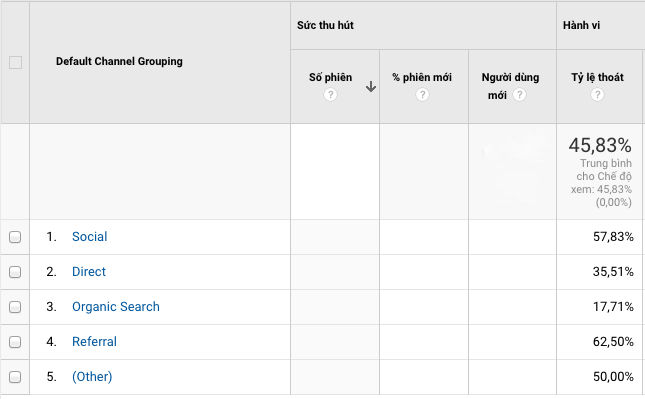Toggle sort arrow in Số phiên column
This screenshot has width=645, height=399.
click(x=371, y=86)
